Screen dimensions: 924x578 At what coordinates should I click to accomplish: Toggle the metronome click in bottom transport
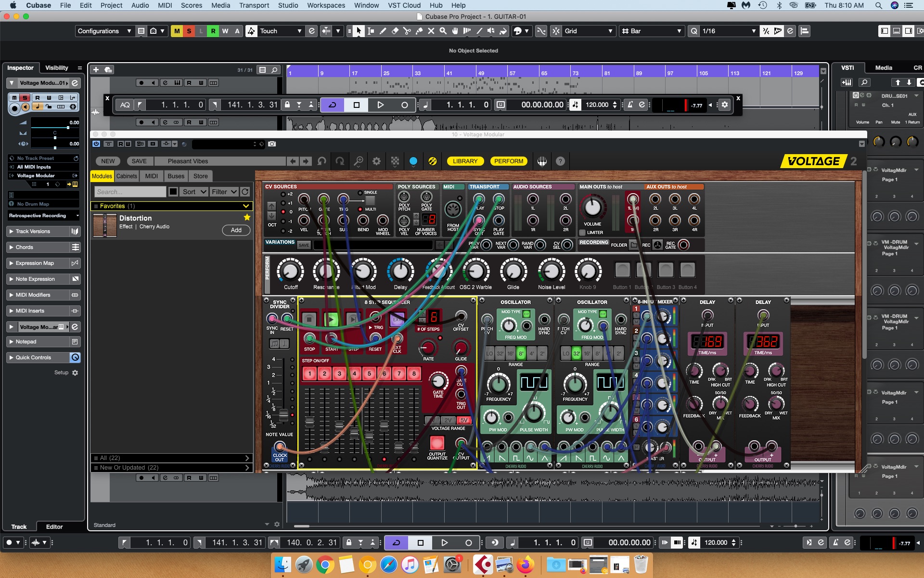pos(836,542)
